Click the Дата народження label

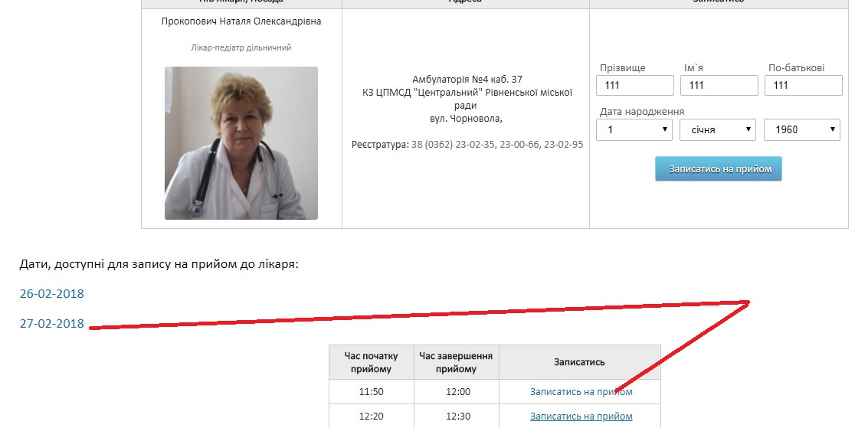641,112
